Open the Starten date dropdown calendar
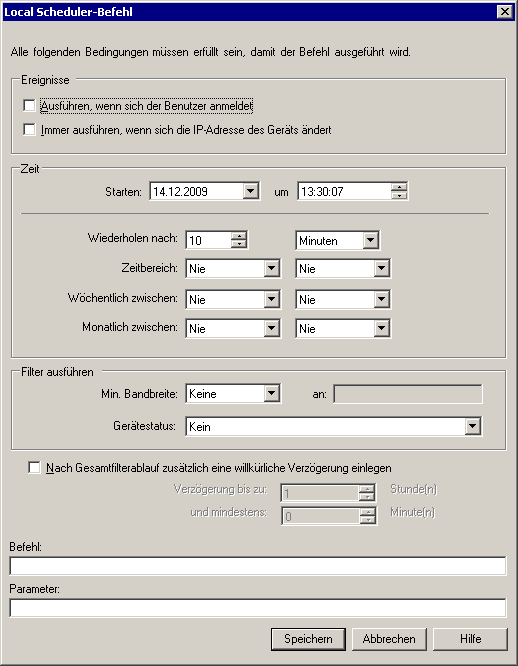The image size is (518, 666). click(251, 191)
